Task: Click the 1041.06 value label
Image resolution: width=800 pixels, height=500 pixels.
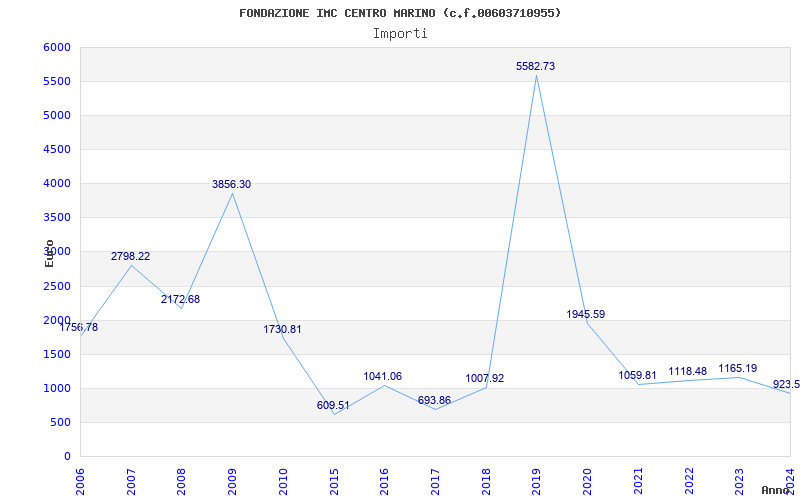Action: coord(383,377)
